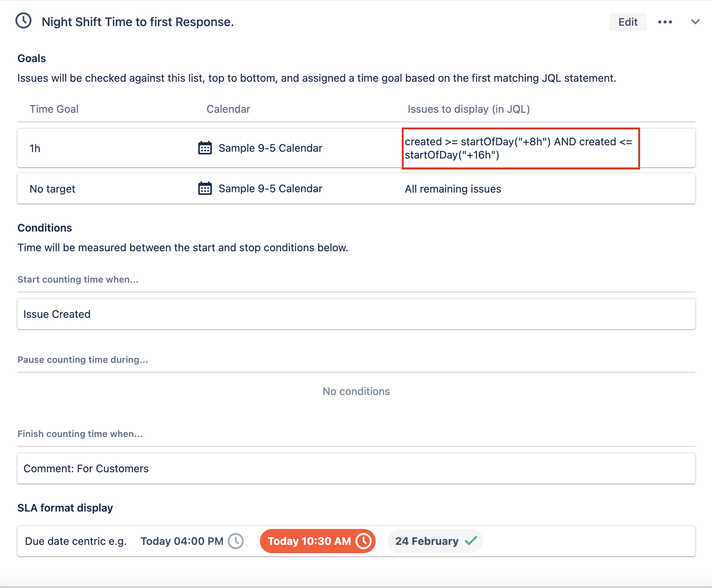Click the clock icon beside Night Shift title

click(23, 21)
